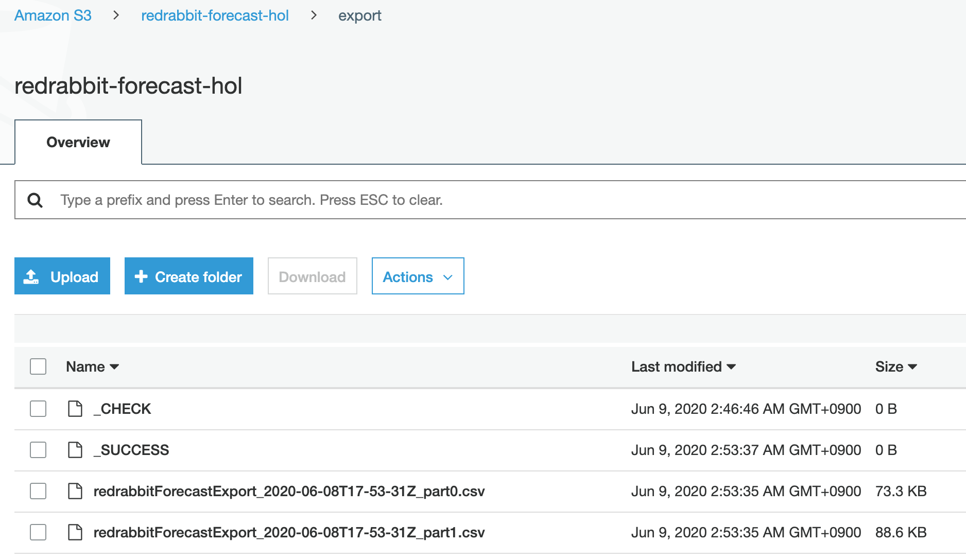966x560 pixels.
Task: Click the file icon next to _CHECK
Action: tap(75, 409)
